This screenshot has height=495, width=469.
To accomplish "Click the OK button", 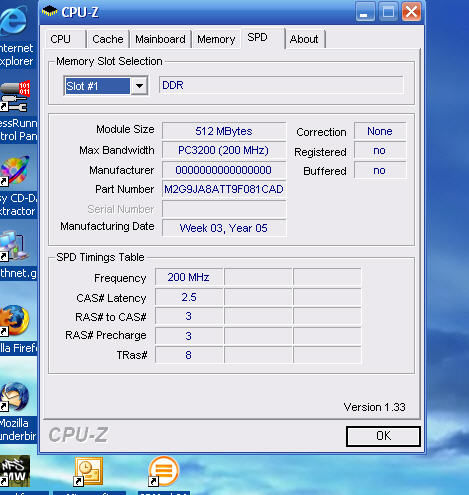I will click(383, 436).
